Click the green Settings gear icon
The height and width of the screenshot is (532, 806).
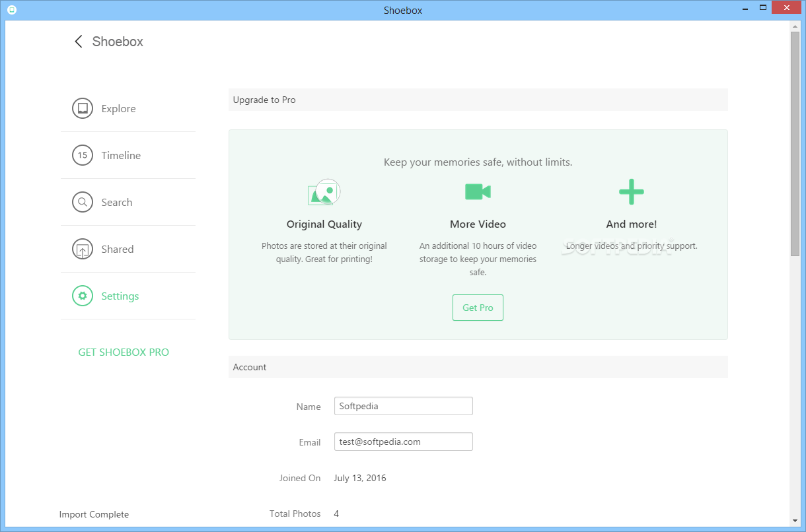(x=83, y=296)
